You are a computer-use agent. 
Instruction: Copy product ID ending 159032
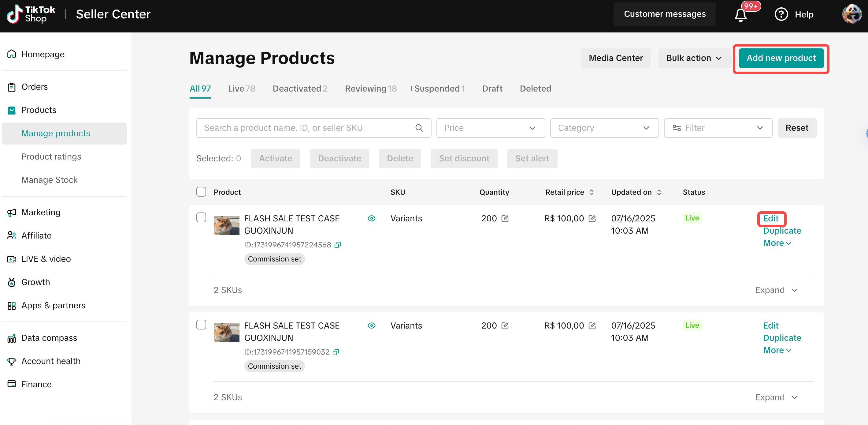point(336,352)
